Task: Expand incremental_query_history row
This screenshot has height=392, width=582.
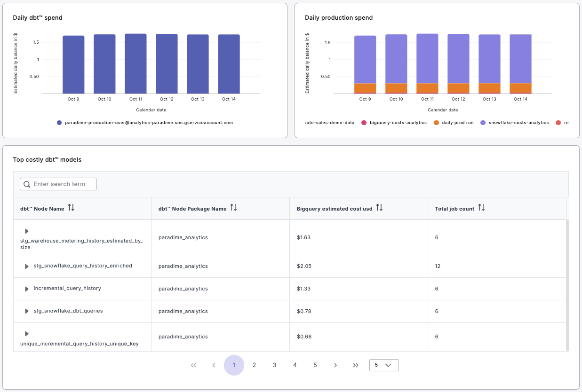Action: click(x=27, y=289)
